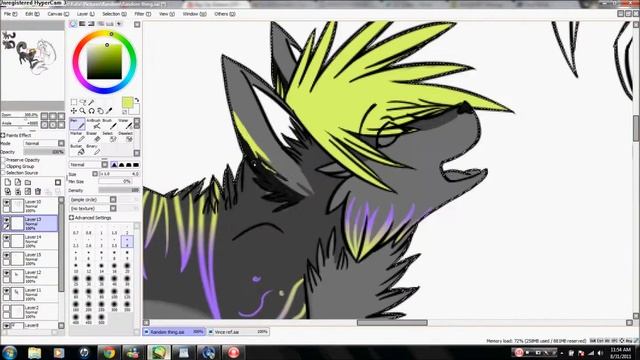Show hidden Layer2 with its eye toggle
This screenshot has width=640, height=360.
[x=7, y=308]
